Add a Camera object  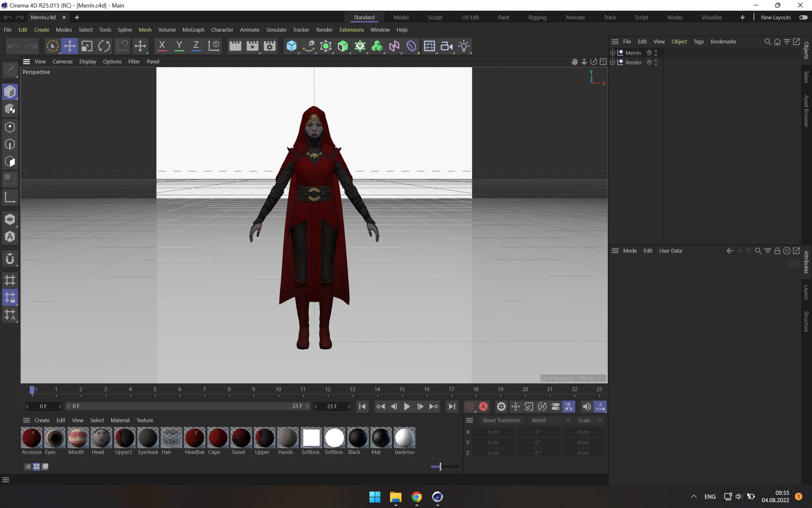446,46
